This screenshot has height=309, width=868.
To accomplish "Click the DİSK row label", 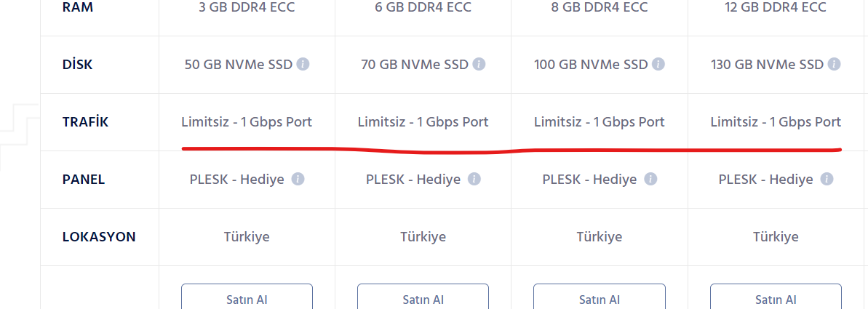I will pos(78,65).
